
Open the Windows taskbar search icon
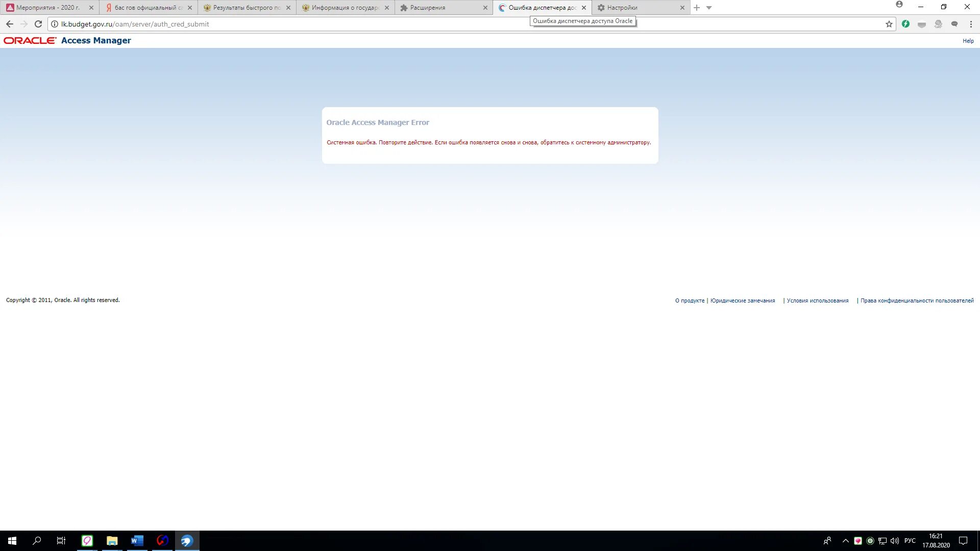pos(36,540)
